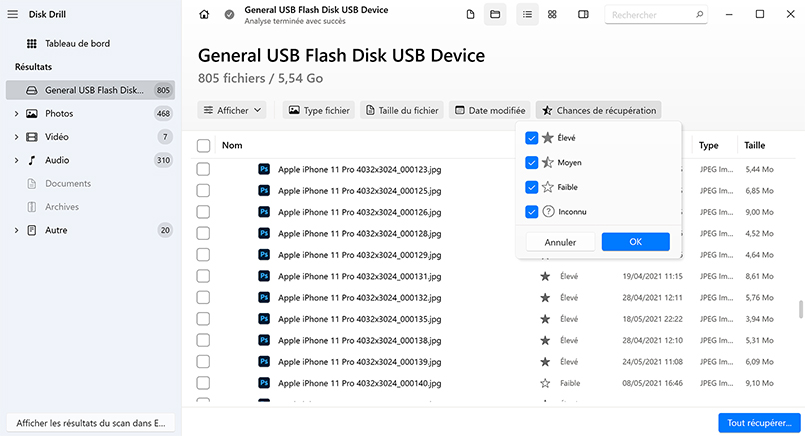Uncheck the Élevé recovery chance checkbox

pos(532,138)
